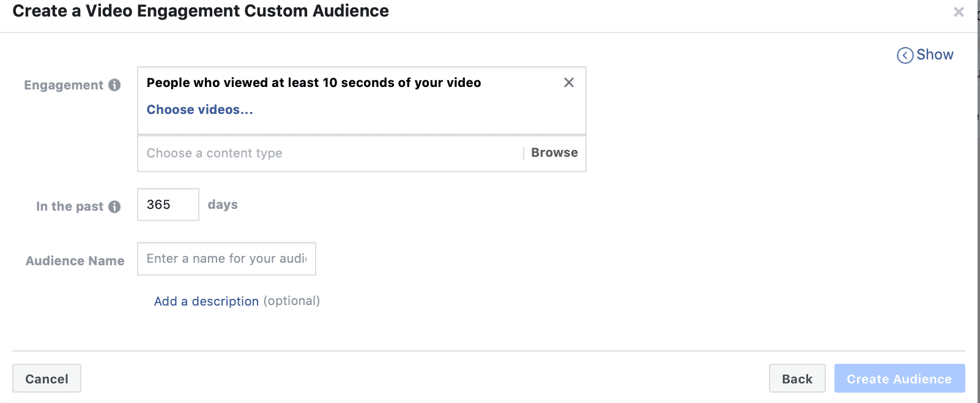
Task: Go Back to previous step
Action: (797, 379)
